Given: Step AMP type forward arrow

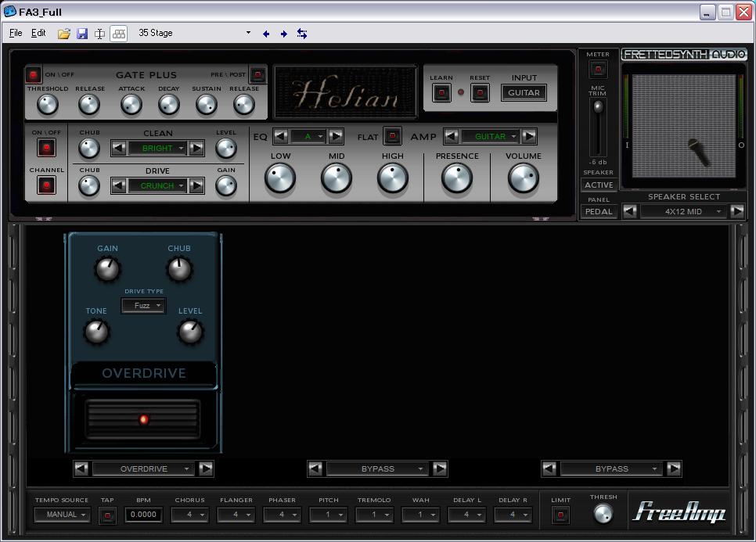Looking at the screenshot, I should 529,136.
